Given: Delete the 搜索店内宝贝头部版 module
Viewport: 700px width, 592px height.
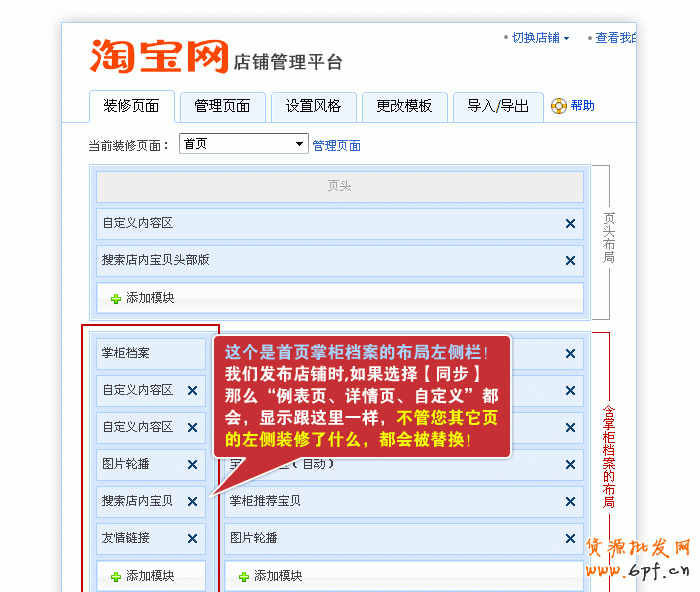Looking at the screenshot, I should tap(570, 261).
